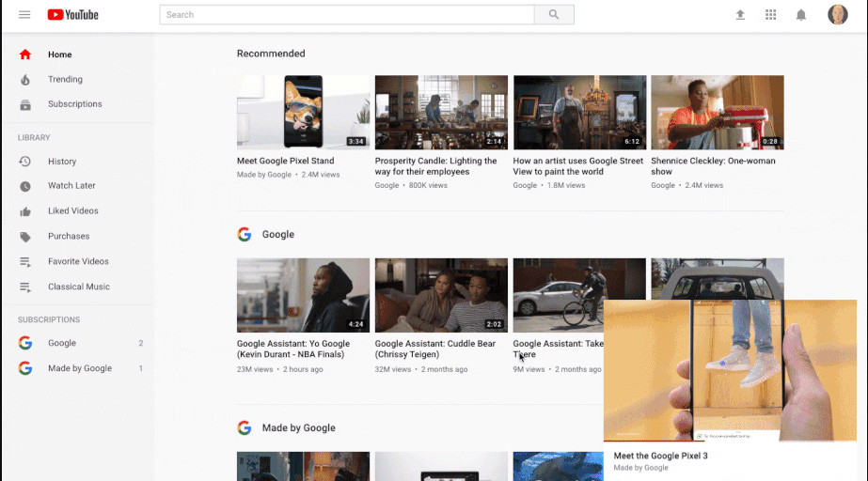Click the Purchases tag icon
Image resolution: width=868 pixels, height=481 pixels.
(x=24, y=237)
